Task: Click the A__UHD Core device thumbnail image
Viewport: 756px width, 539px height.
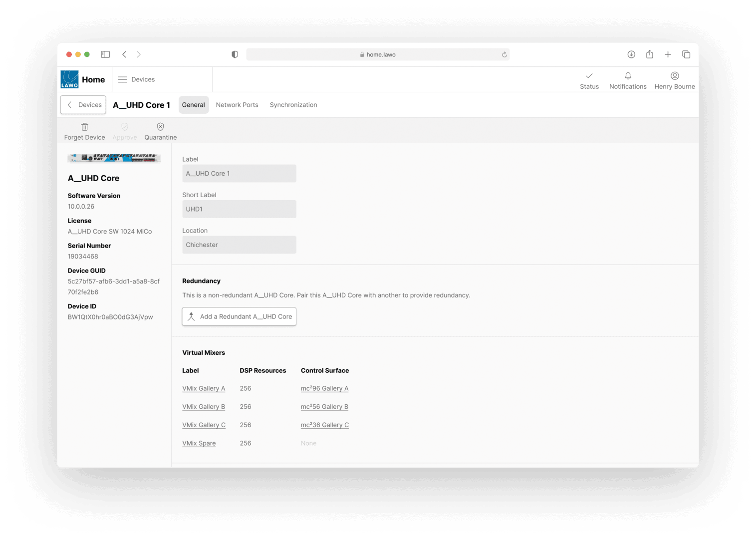Action: [x=114, y=158]
